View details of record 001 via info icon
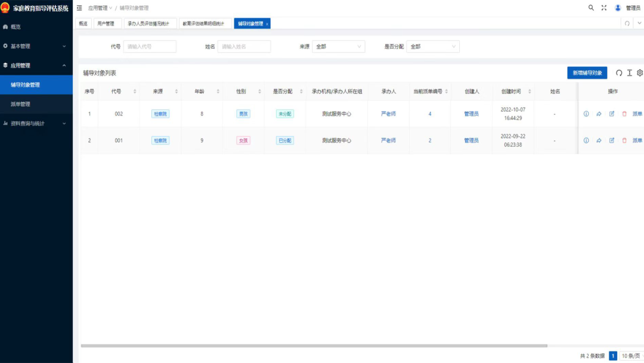 [586, 140]
